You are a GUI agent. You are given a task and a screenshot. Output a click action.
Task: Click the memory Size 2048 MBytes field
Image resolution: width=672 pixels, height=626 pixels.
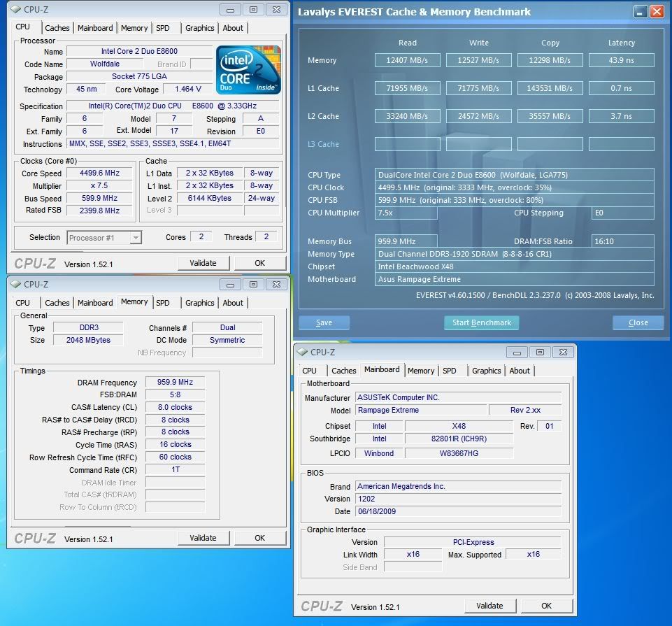pyautogui.click(x=88, y=340)
